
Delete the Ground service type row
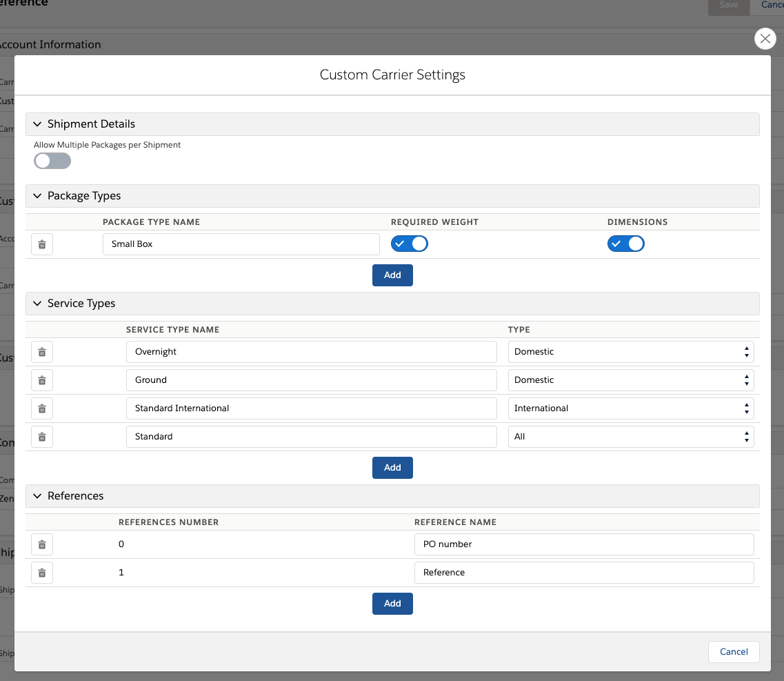pos(42,380)
